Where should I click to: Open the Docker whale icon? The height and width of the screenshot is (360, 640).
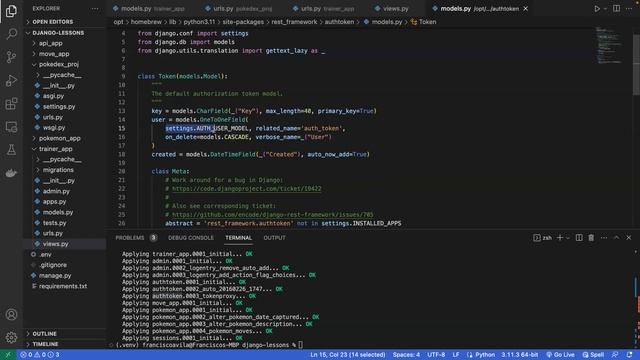click(x=11, y=173)
